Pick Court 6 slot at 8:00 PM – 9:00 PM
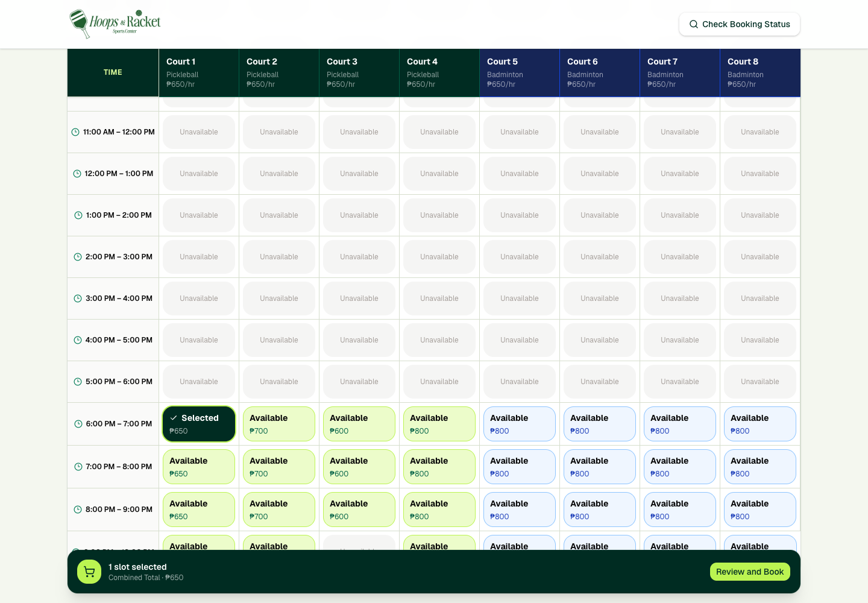 [x=600, y=510]
